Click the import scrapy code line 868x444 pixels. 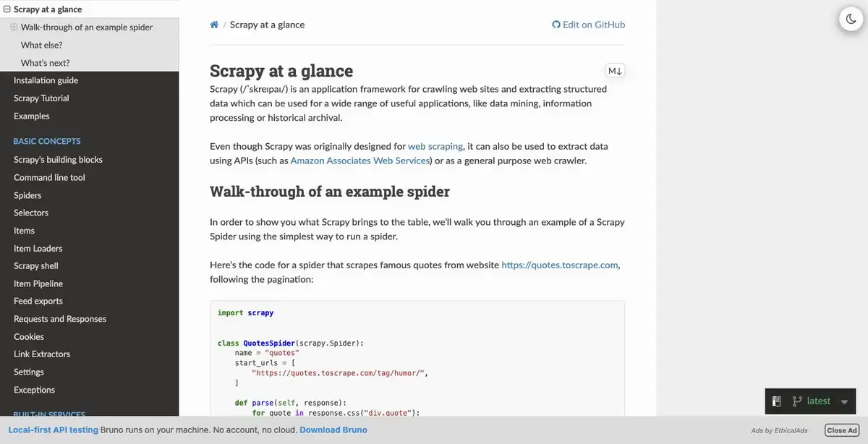pos(246,313)
